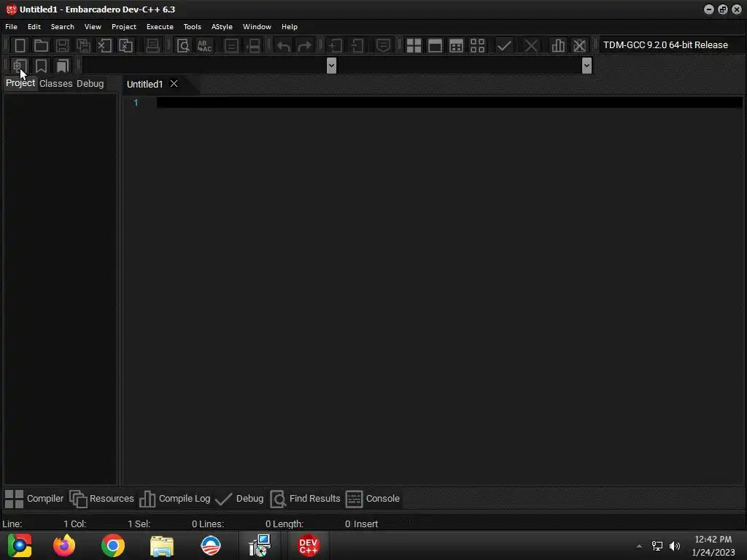Open Google Chrome from the taskbar

pos(113,545)
